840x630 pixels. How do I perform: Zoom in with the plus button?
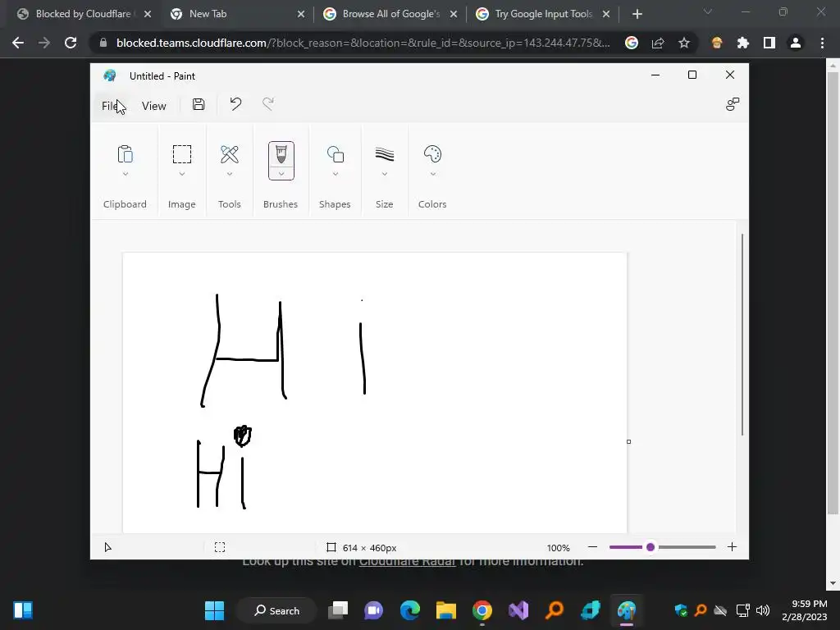click(732, 547)
